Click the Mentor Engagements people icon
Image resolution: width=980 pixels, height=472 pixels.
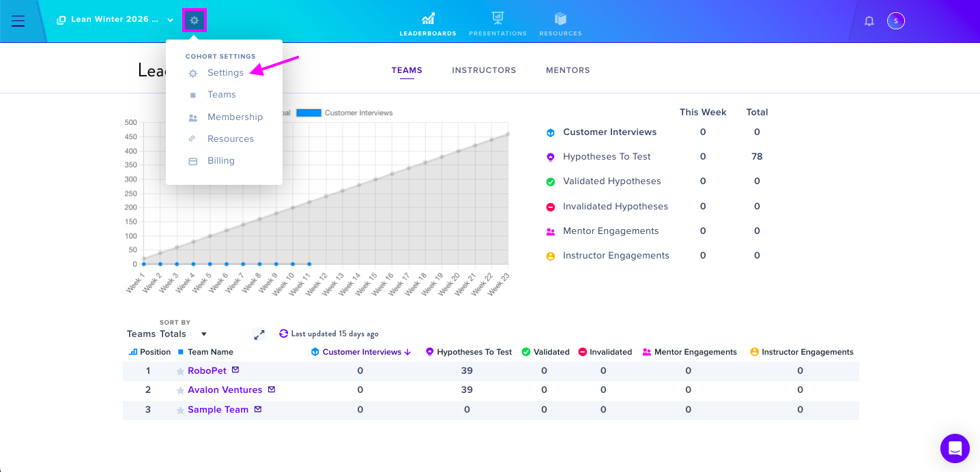click(x=551, y=231)
